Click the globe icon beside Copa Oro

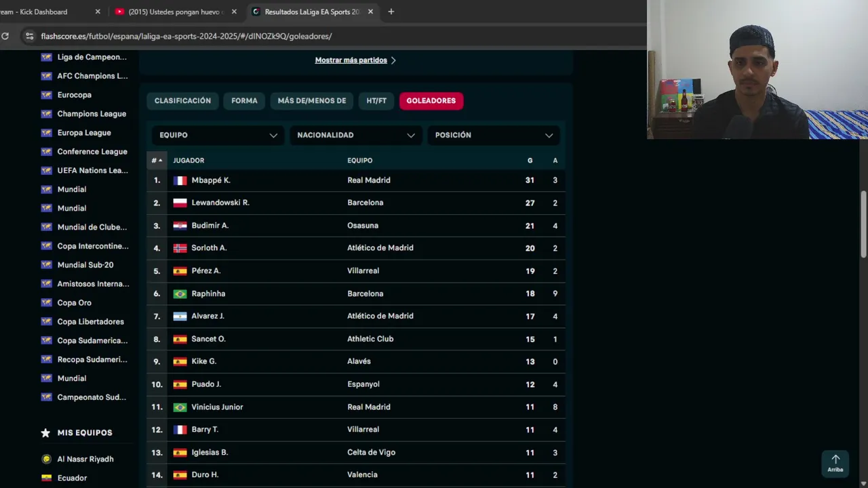[x=46, y=303]
